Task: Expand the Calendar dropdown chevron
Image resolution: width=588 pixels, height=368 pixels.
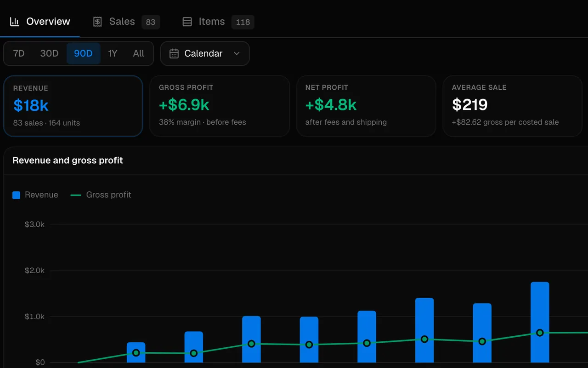Action: point(237,53)
